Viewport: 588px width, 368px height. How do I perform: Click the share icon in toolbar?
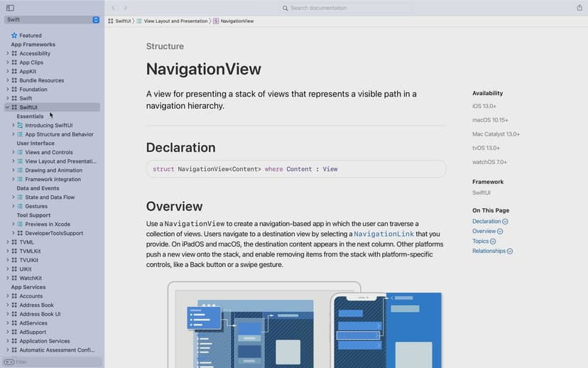coord(579,8)
